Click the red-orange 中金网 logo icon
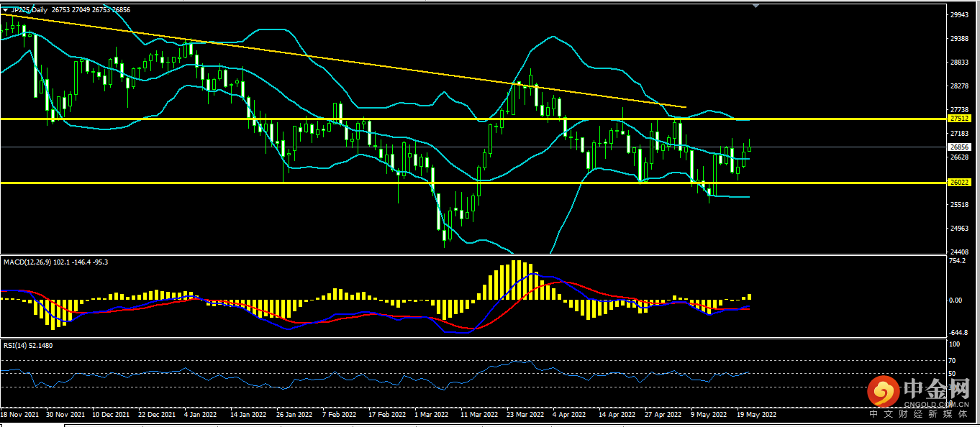Image resolution: width=980 pixels, height=427 pixels. 884,392
